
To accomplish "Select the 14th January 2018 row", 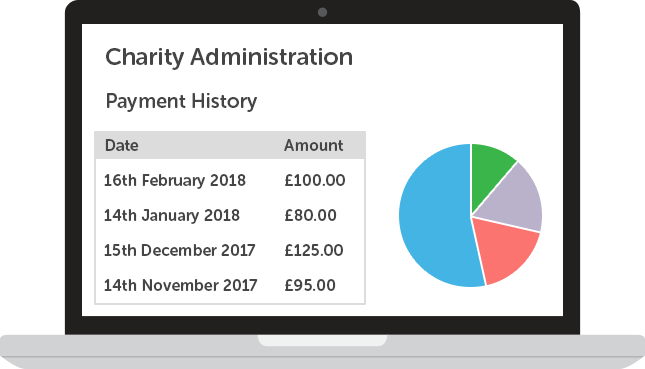I will tap(230, 216).
